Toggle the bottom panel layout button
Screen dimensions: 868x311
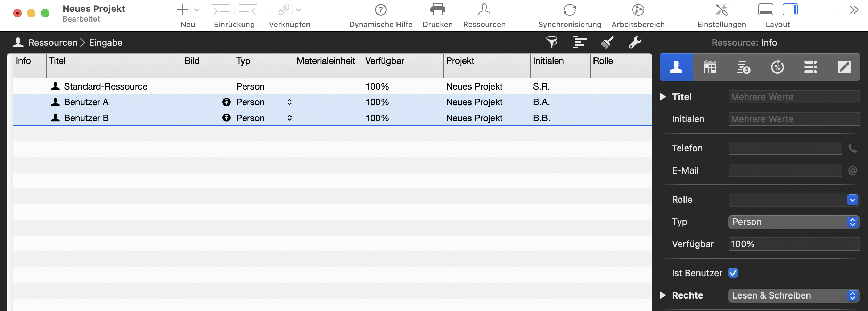765,10
